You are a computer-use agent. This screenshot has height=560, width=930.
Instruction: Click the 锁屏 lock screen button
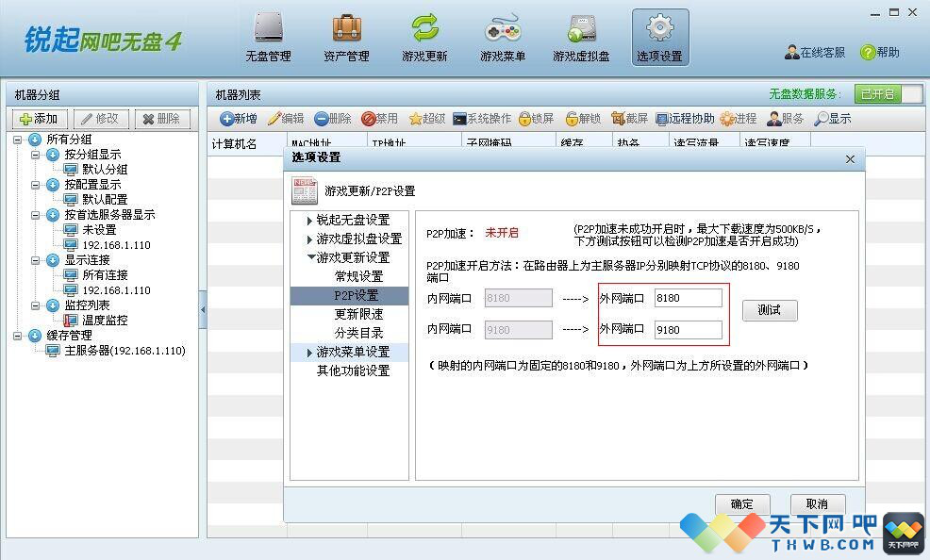536,119
